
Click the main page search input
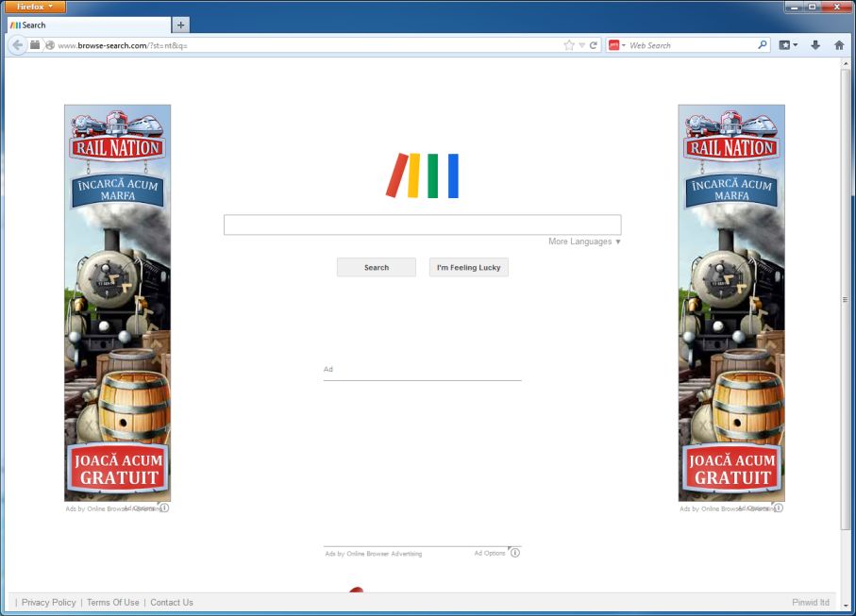click(x=422, y=225)
